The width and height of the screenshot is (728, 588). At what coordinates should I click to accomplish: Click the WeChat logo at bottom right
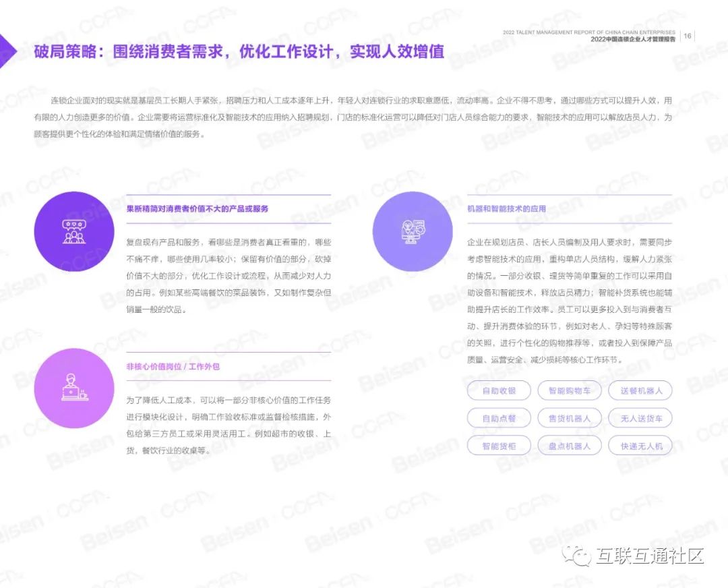[x=576, y=556]
